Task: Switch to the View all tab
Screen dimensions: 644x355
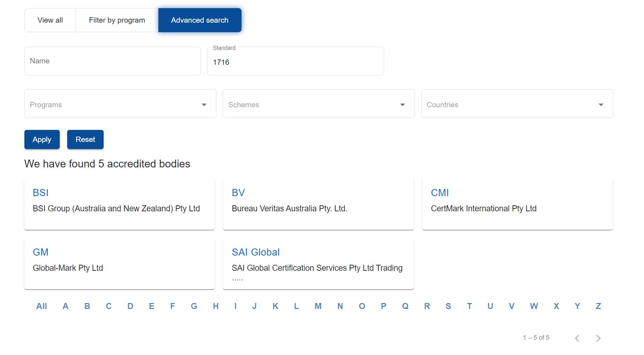Action: click(50, 20)
